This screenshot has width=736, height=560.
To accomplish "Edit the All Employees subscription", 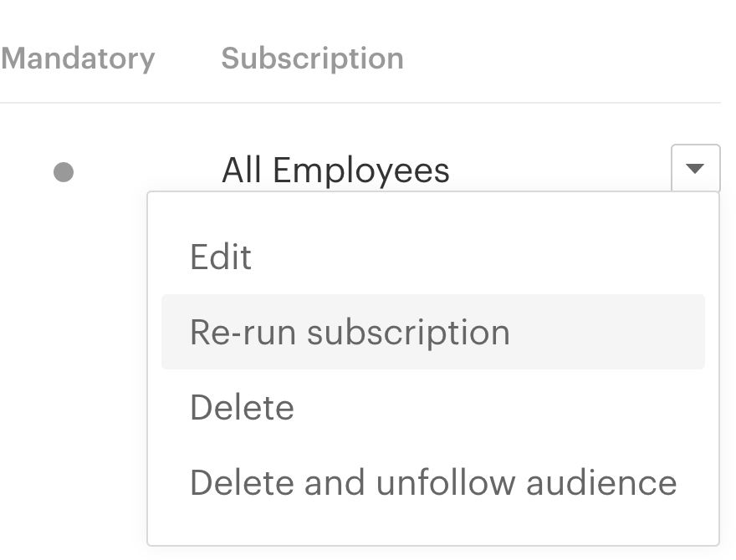I will pos(221,257).
